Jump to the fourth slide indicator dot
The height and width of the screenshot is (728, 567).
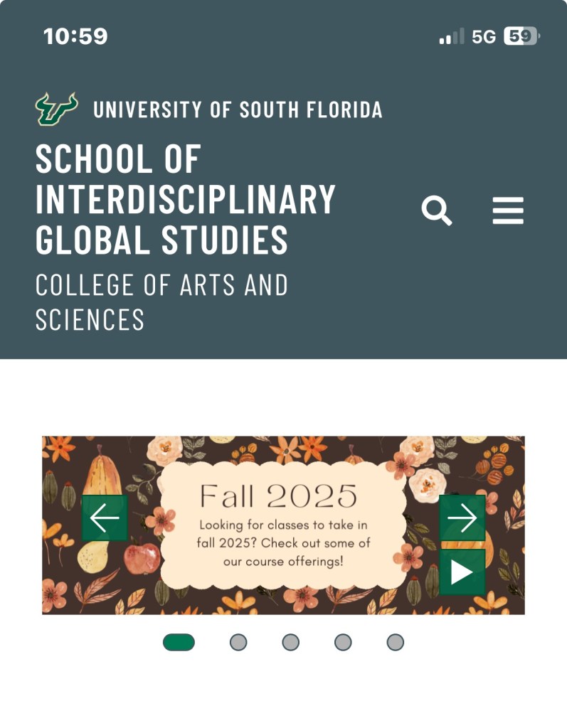pyautogui.click(x=343, y=642)
